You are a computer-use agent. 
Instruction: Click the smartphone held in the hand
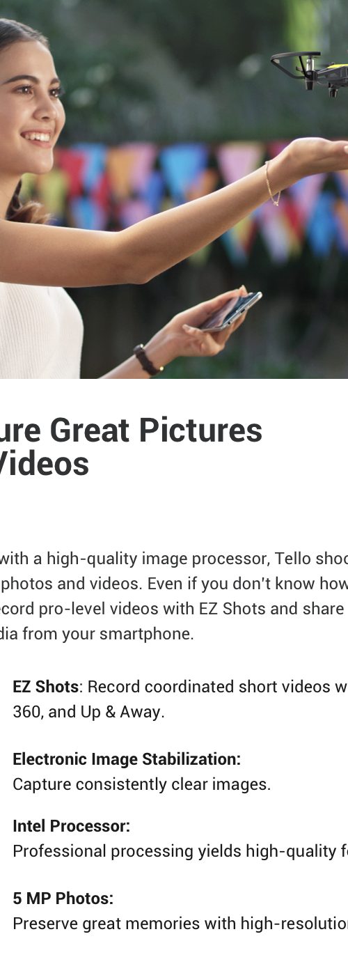tap(230, 311)
